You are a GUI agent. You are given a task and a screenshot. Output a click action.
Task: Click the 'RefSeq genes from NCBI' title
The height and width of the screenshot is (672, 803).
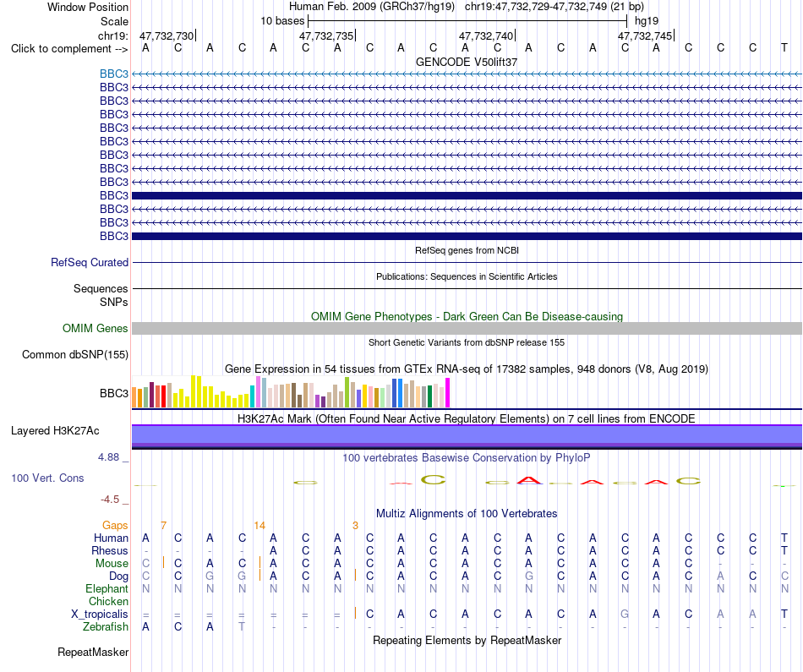(467, 250)
